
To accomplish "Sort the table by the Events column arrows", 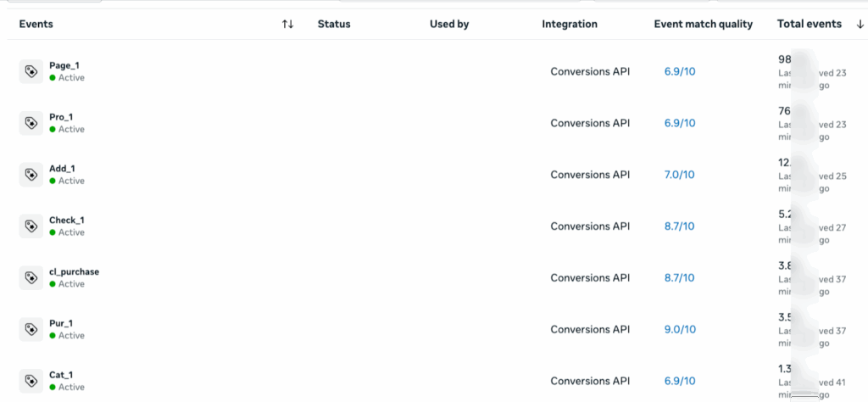I will point(287,25).
